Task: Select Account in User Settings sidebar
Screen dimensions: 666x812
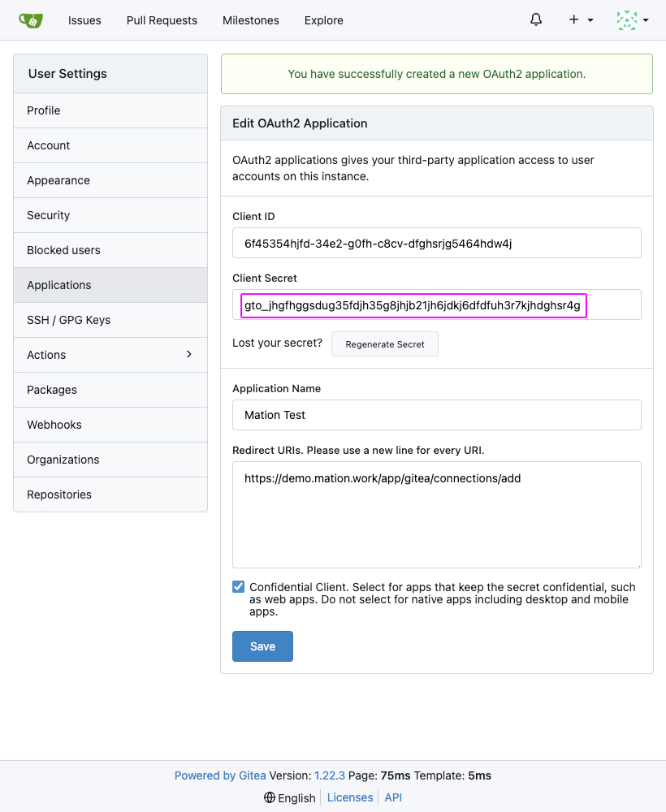Action: [x=110, y=145]
